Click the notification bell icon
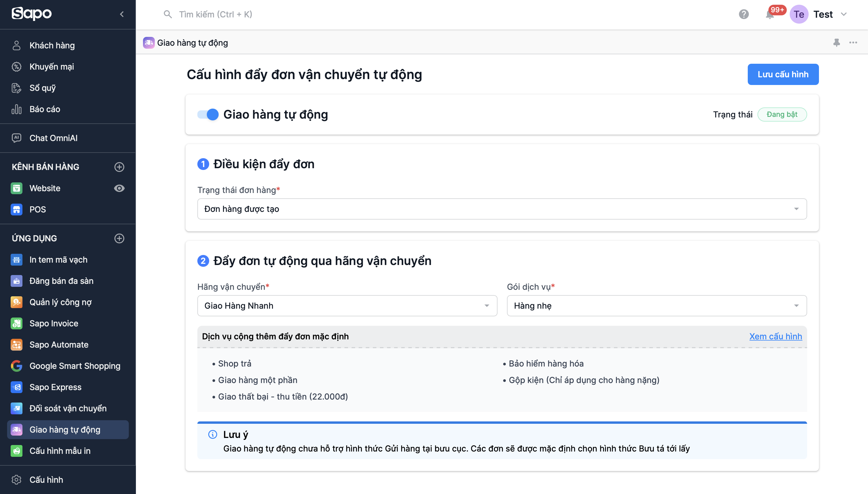868x494 pixels. pyautogui.click(x=770, y=15)
